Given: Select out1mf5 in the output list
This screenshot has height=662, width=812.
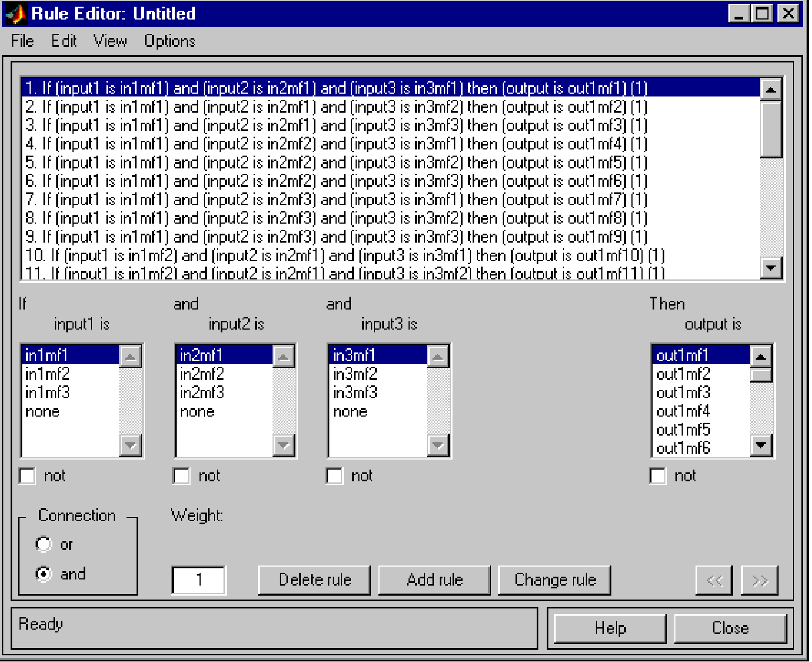Looking at the screenshot, I should (701, 430).
